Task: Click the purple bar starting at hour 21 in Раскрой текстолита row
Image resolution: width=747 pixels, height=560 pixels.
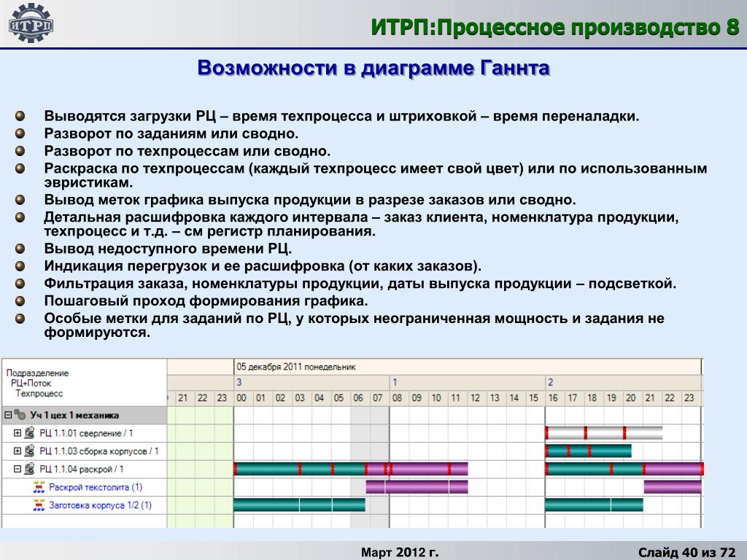Action: (673, 486)
